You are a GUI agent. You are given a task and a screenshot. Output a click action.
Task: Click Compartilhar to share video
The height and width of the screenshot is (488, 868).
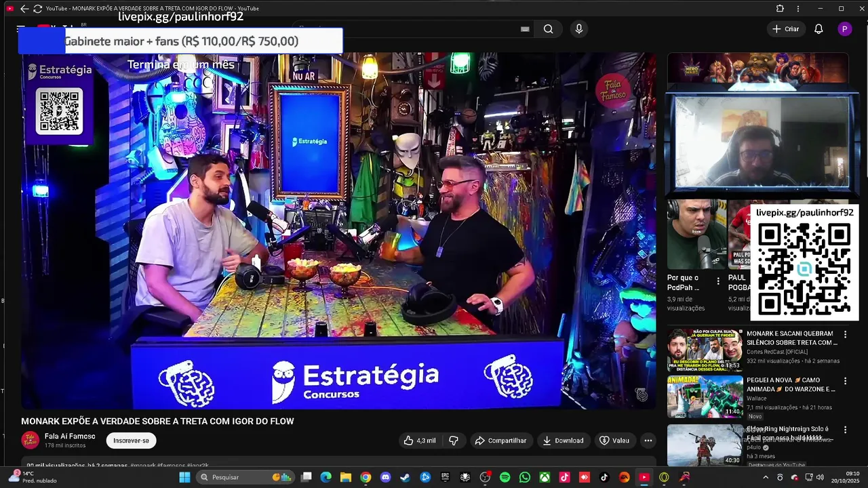[x=501, y=441]
